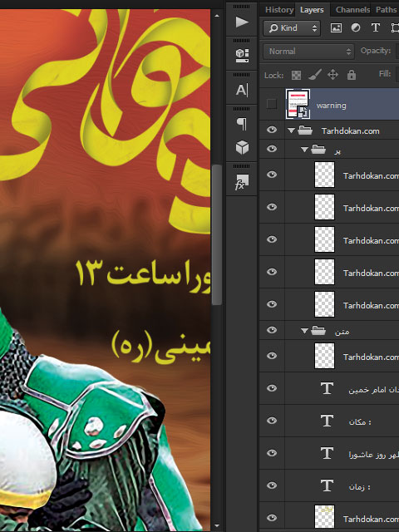The height and width of the screenshot is (532, 399).
Task: Switch to the History tab
Action: [279, 9]
